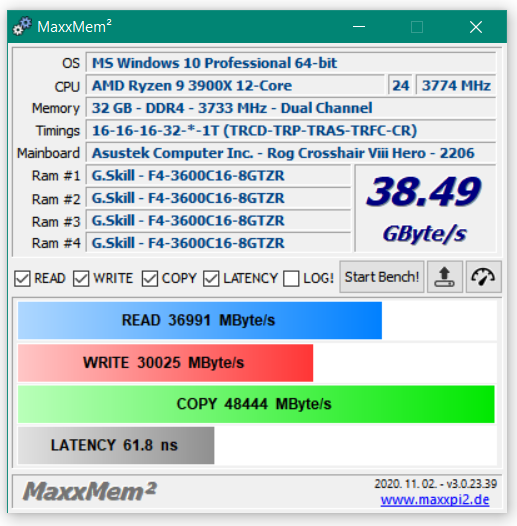
Task: Click the CPU field AMD Ryzen 9 3900X
Action: coord(235,85)
